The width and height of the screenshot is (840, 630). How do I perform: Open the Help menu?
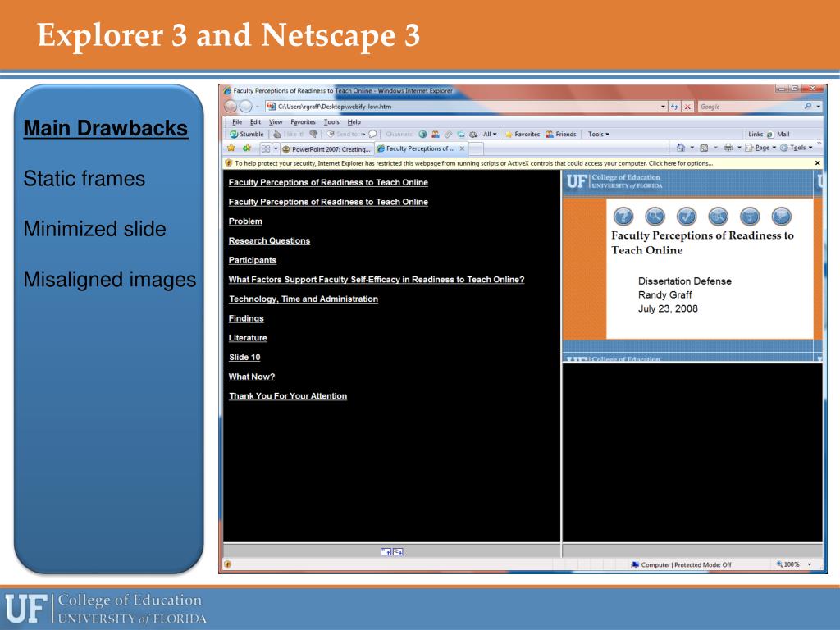pyautogui.click(x=354, y=121)
